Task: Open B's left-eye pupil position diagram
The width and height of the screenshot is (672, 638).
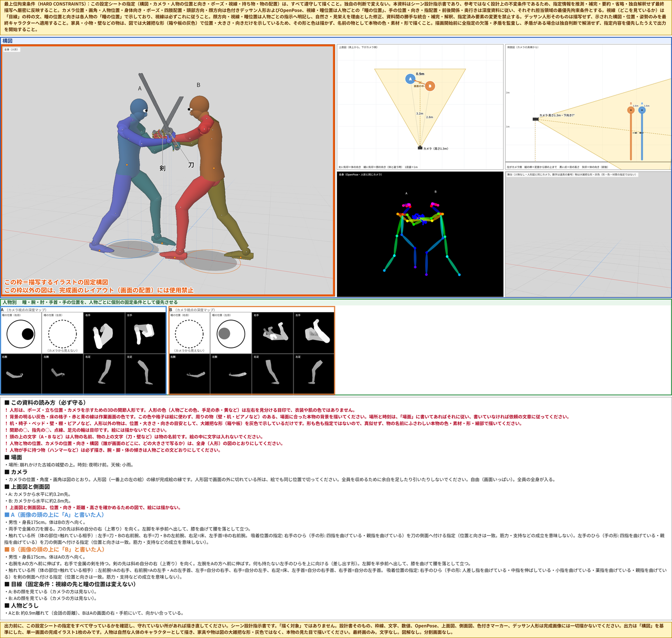Action: 230,333
